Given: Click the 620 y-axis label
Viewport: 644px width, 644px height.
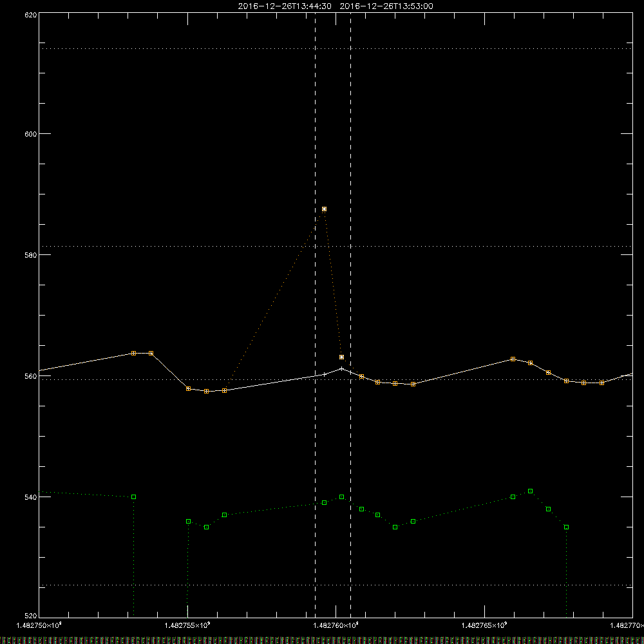Looking at the screenshot, I should point(31,15).
